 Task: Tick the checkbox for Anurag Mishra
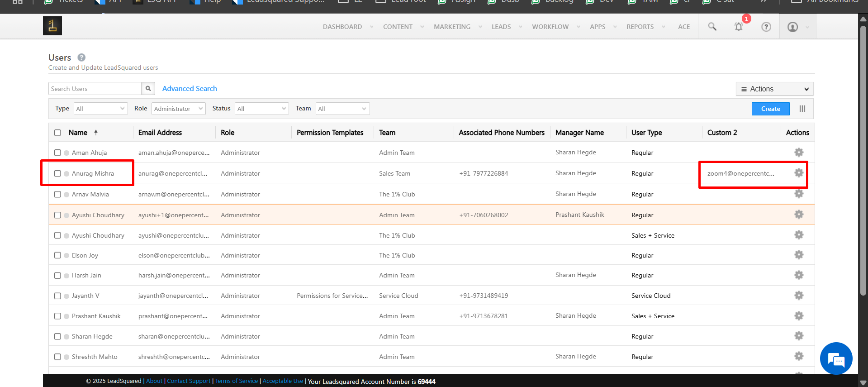(57, 173)
